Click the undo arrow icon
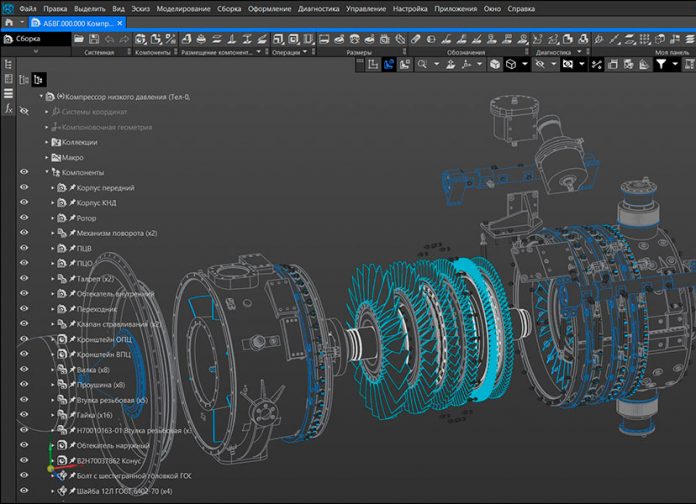 point(109,39)
